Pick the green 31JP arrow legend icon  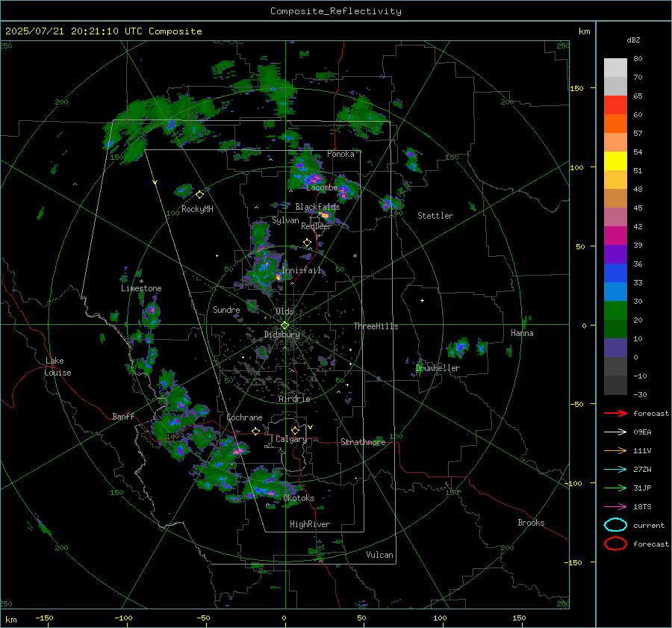coord(615,488)
